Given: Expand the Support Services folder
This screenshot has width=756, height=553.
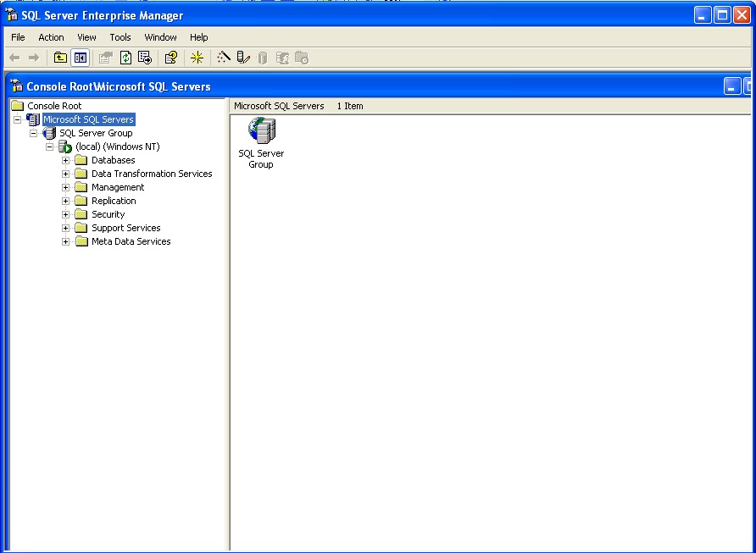Looking at the screenshot, I should coord(65,228).
